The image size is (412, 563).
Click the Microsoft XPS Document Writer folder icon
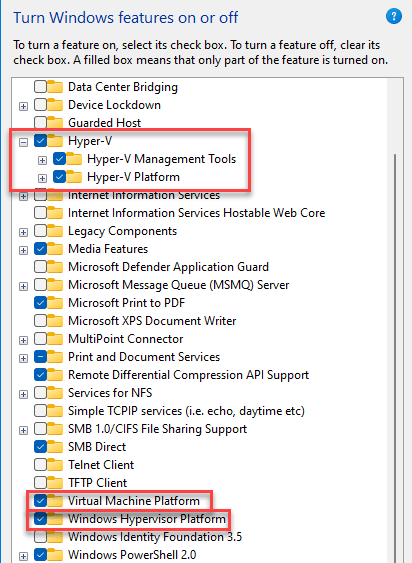coord(55,321)
